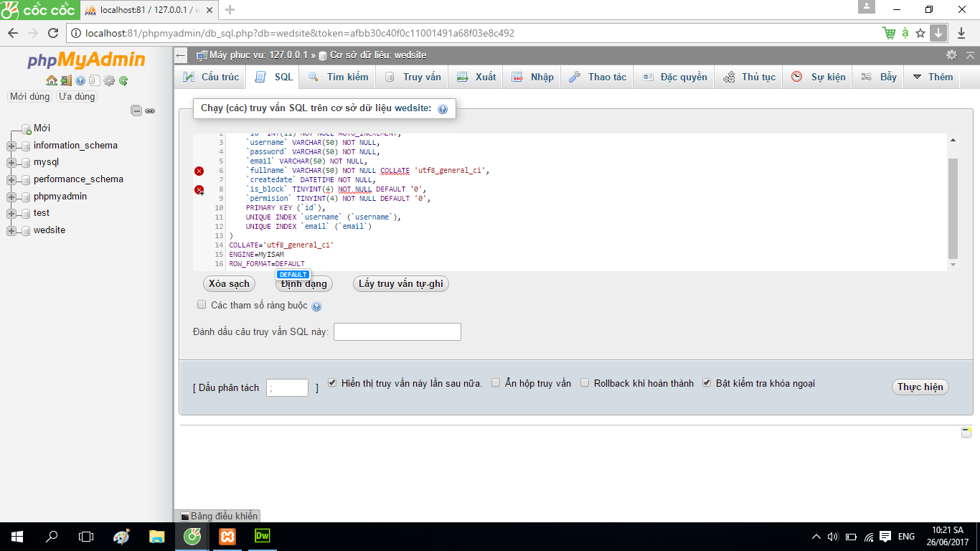The image size is (980, 551).
Task: Bookmark this page with the star
Action: pos(920,33)
